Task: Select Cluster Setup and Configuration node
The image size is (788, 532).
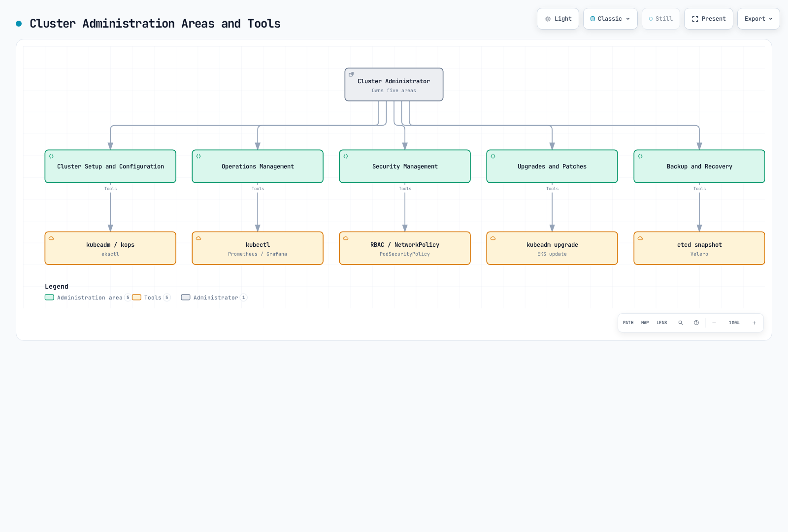Action: point(110,166)
